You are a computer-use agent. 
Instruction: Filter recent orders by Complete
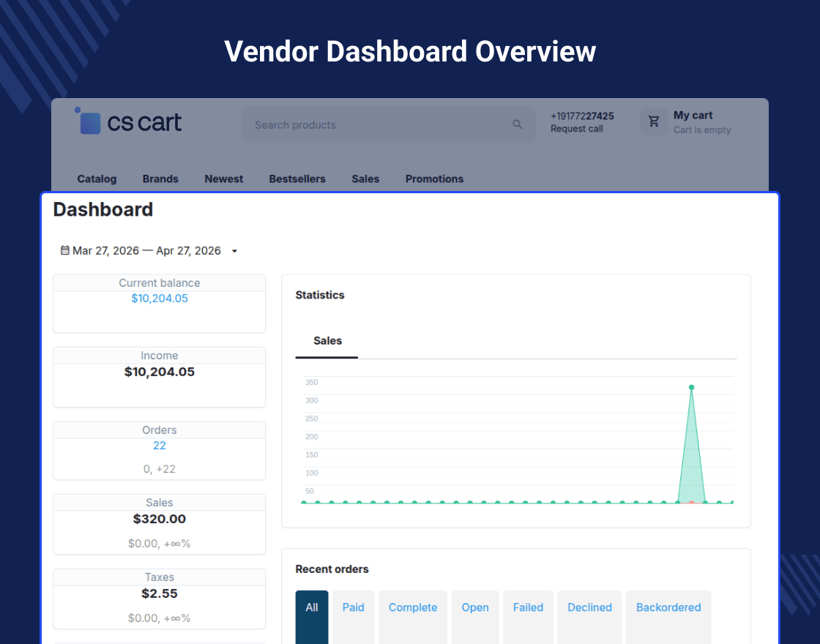pyautogui.click(x=413, y=617)
